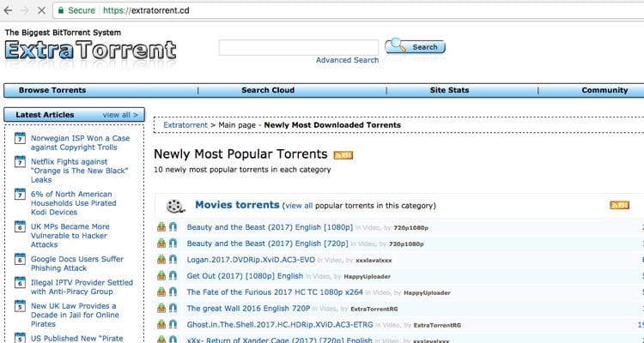This screenshot has width=644, height=343.
Task: Click 'view all >' in Latest Articles
Action: click(120, 114)
